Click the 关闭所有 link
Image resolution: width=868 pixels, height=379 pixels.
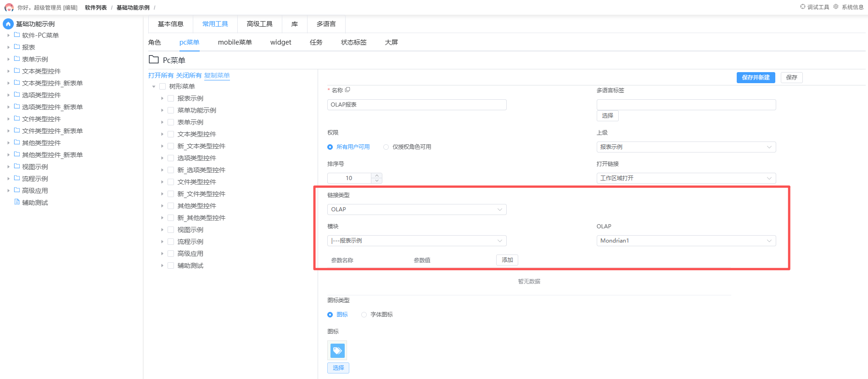(x=189, y=75)
